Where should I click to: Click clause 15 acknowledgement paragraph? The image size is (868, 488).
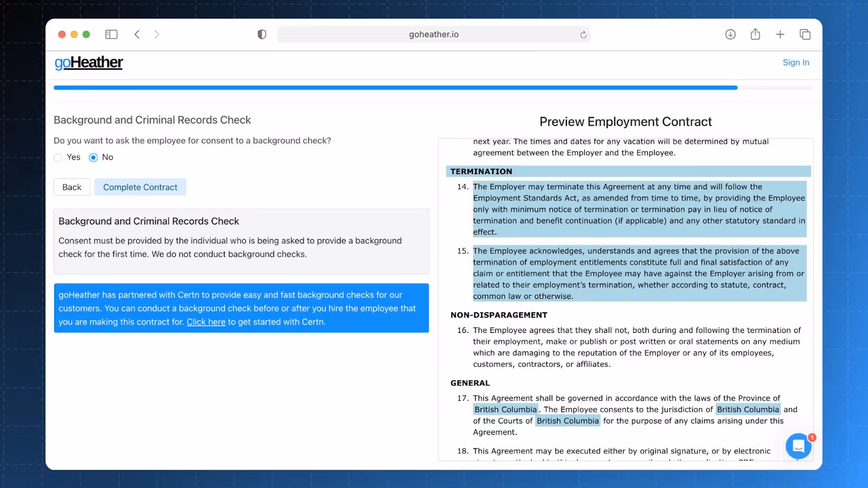[639, 273]
